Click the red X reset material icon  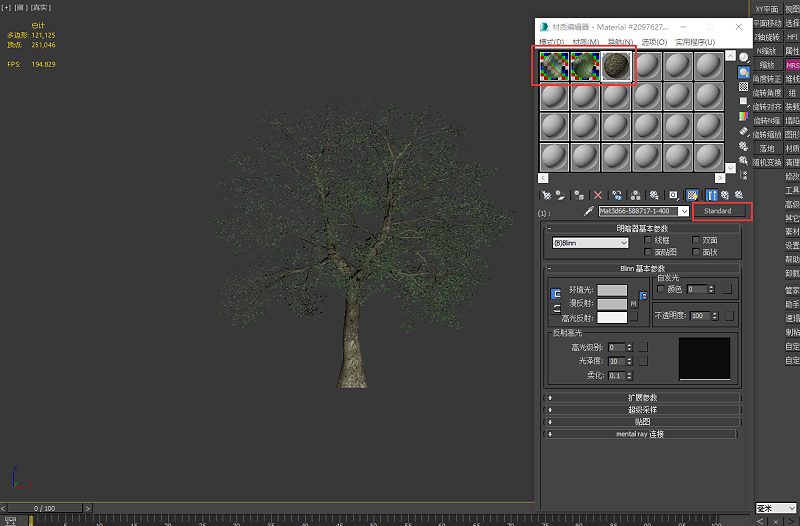tap(598, 195)
